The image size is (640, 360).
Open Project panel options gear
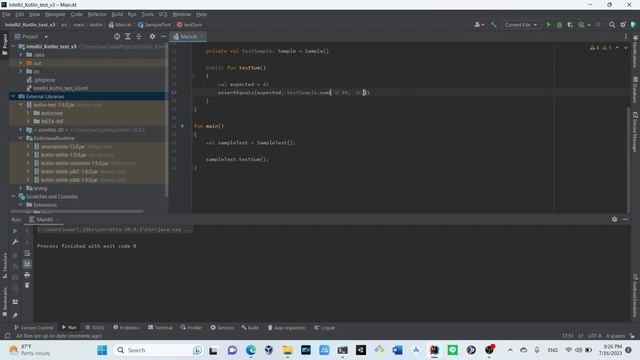pyautogui.click(x=152, y=36)
